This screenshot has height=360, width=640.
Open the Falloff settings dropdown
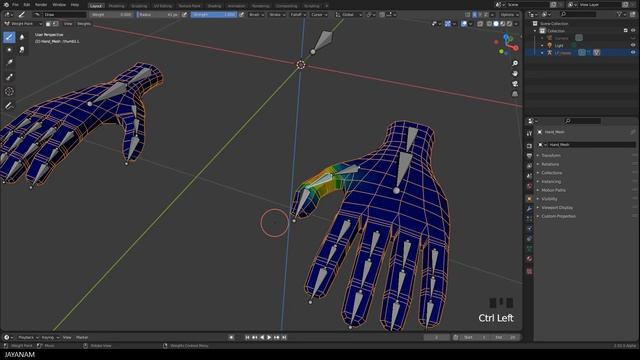pos(298,15)
